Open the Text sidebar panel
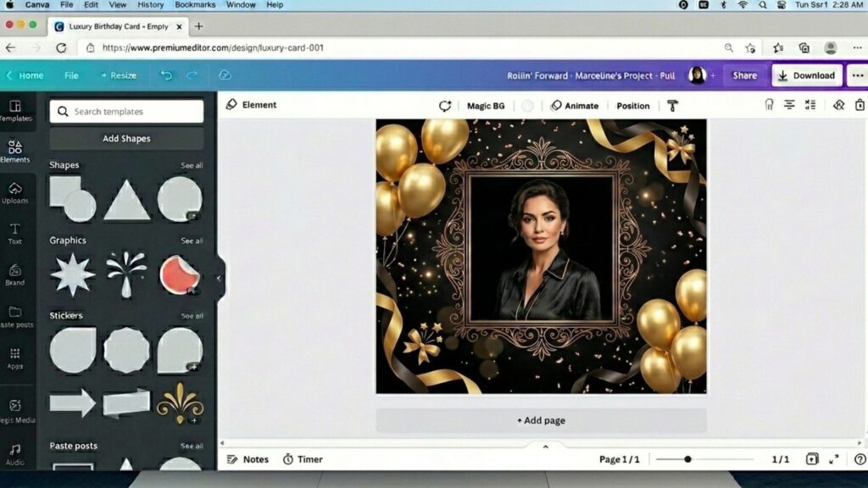 click(15, 234)
